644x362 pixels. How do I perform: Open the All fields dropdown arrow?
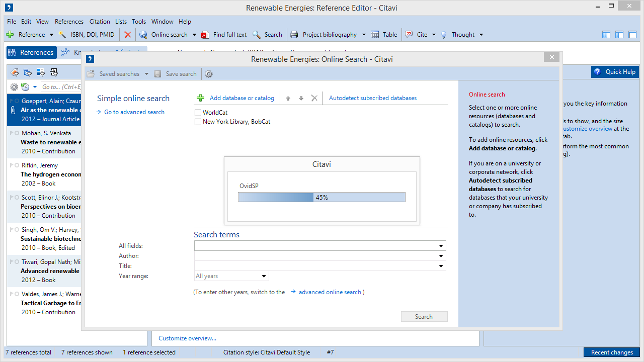[441, 246]
